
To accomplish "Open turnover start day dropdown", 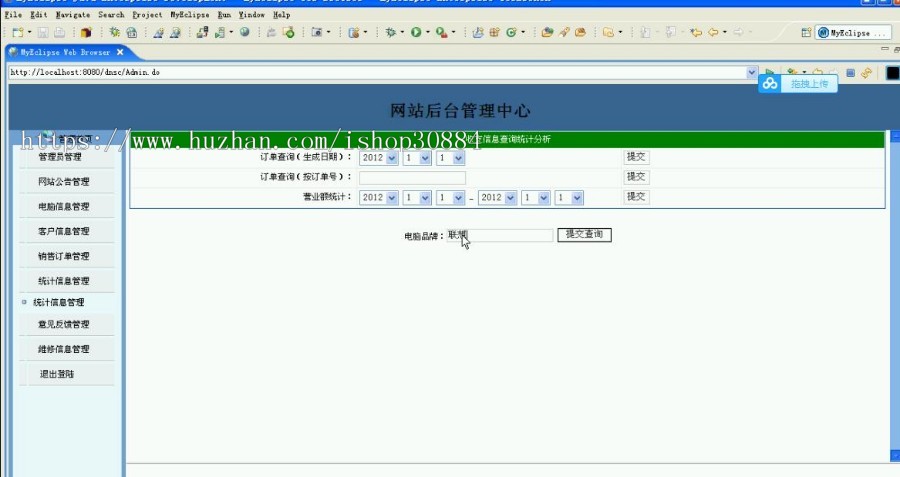I will click(458, 197).
